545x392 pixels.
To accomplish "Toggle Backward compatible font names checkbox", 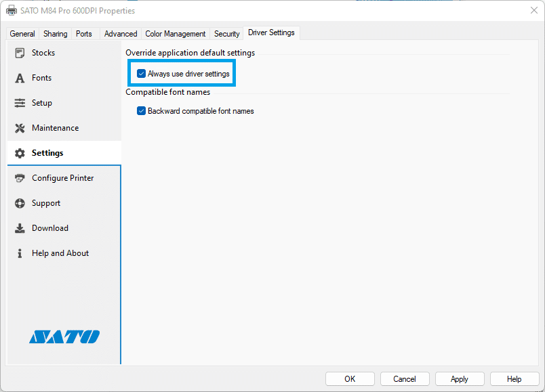I will click(141, 111).
